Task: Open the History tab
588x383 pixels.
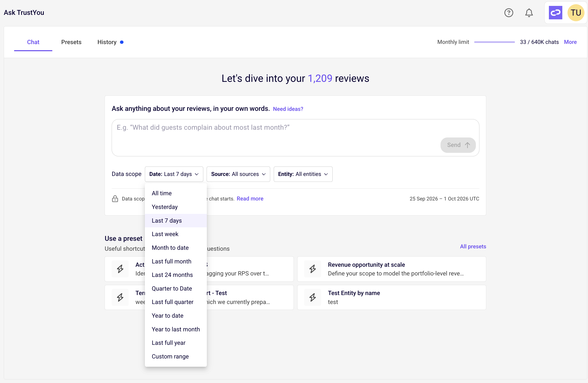Action: 107,42
